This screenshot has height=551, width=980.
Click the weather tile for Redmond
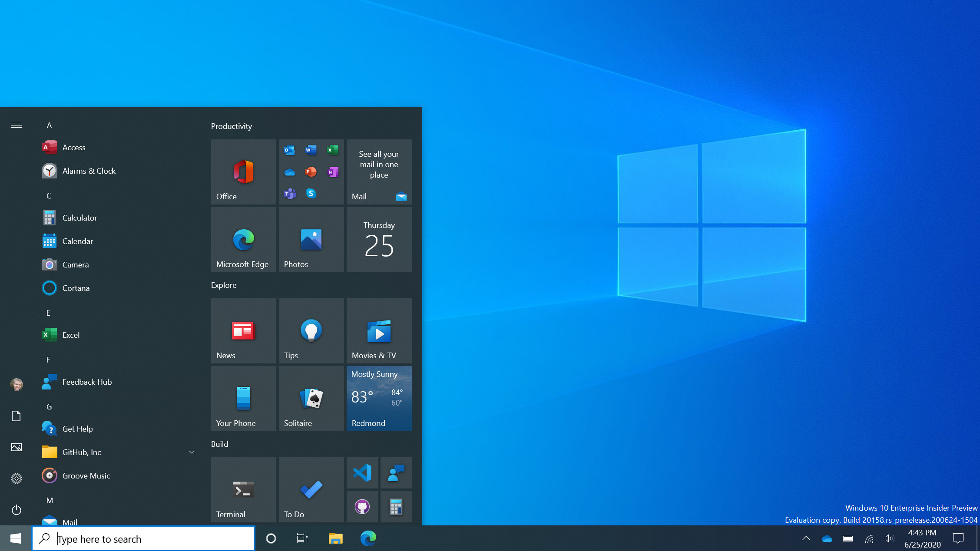click(x=378, y=398)
